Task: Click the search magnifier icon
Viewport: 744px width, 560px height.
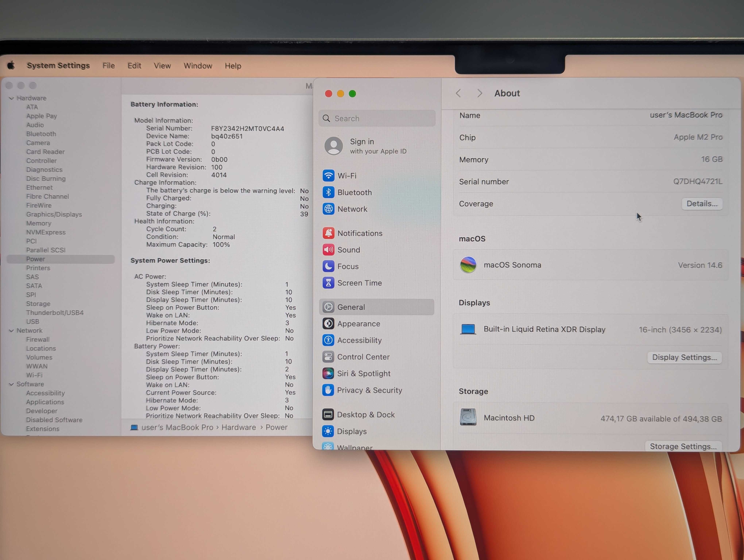Action: [326, 118]
